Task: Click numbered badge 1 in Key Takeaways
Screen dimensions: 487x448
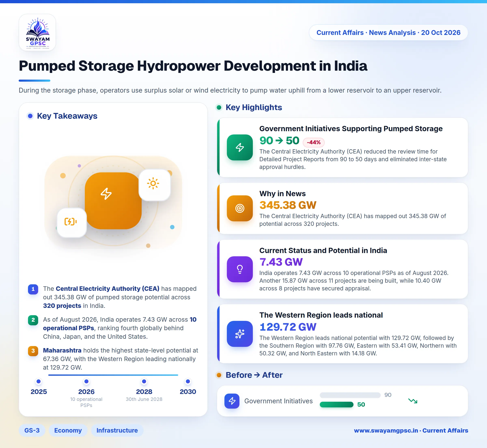Action: click(x=33, y=289)
